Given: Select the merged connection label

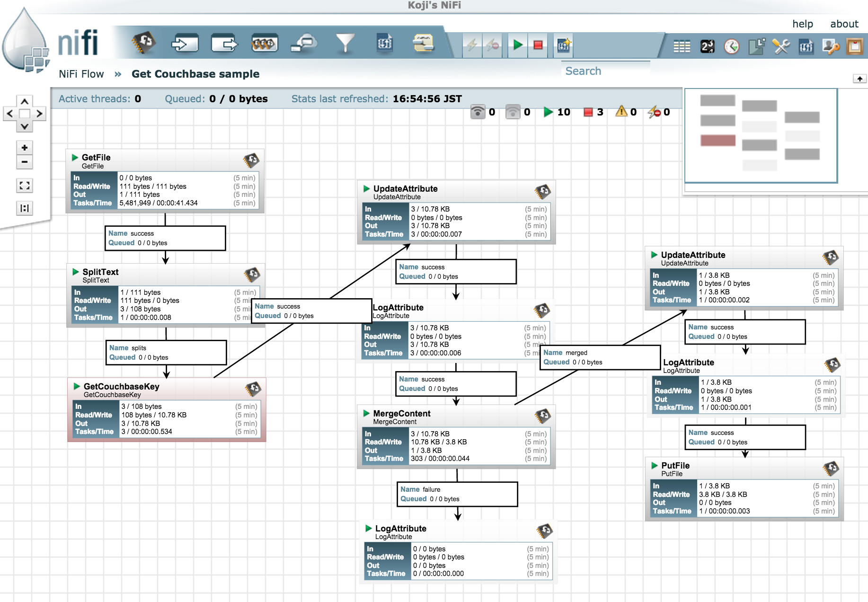Looking at the screenshot, I should [600, 357].
